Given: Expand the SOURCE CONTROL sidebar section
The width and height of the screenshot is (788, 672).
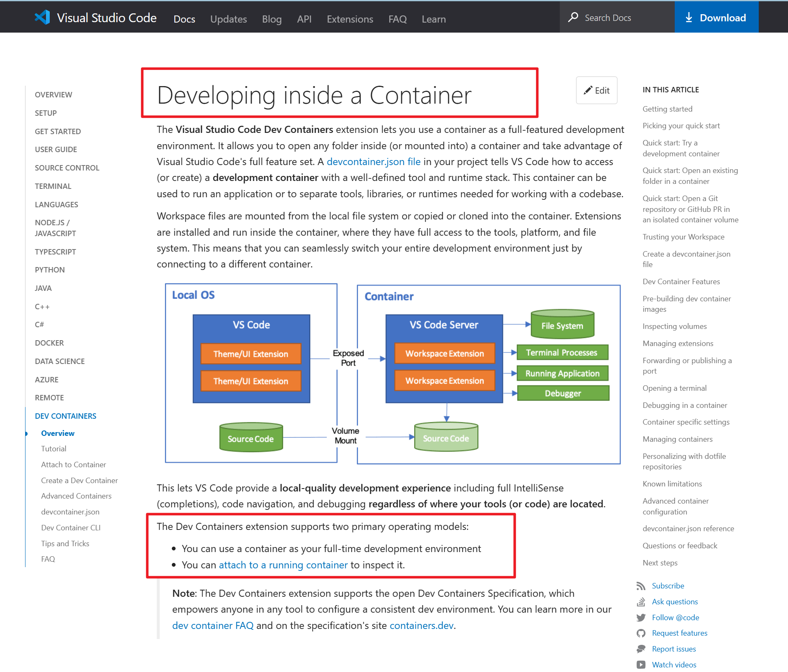Looking at the screenshot, I should pos(67,168).
